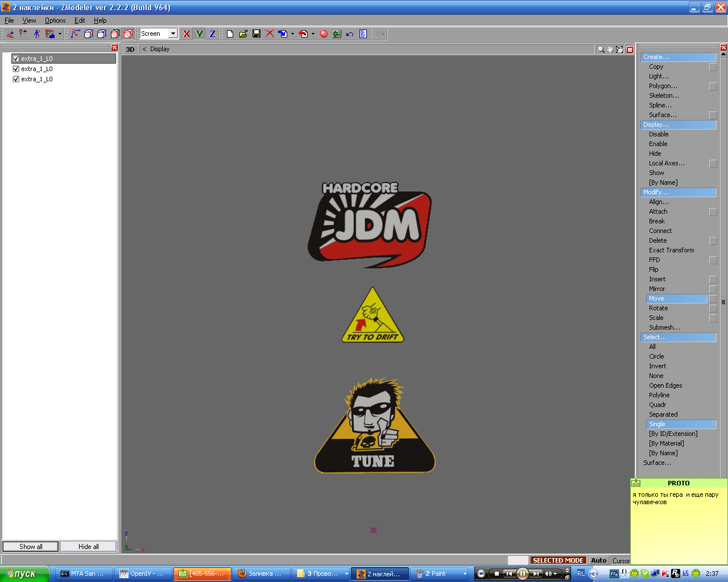Click the Open file folder icon
The width and height of the screenshot is (728, 582).
point(243,34)
